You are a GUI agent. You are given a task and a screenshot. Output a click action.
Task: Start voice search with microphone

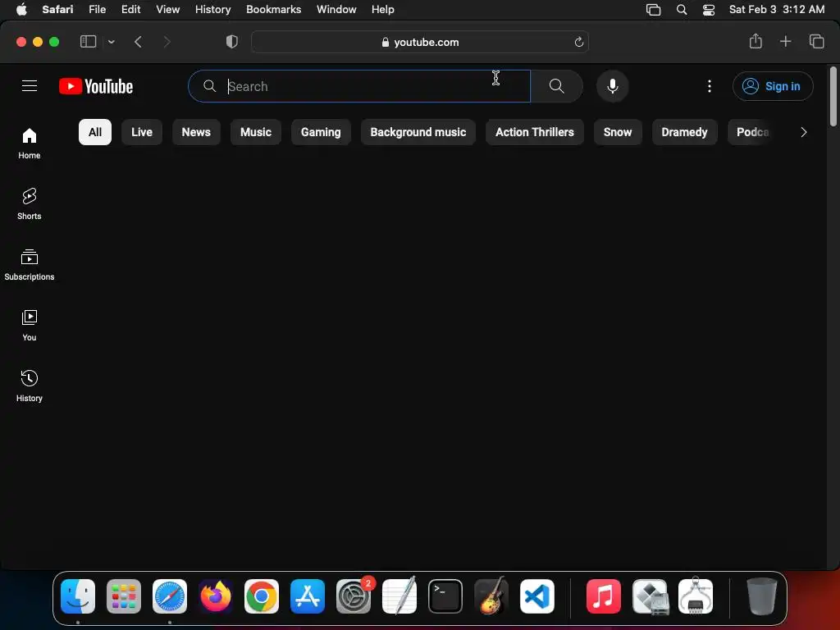point(612,86)
